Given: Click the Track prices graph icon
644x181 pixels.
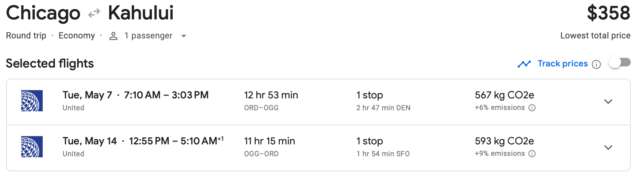Looking at the screenshot, I should tap(524, 64).
